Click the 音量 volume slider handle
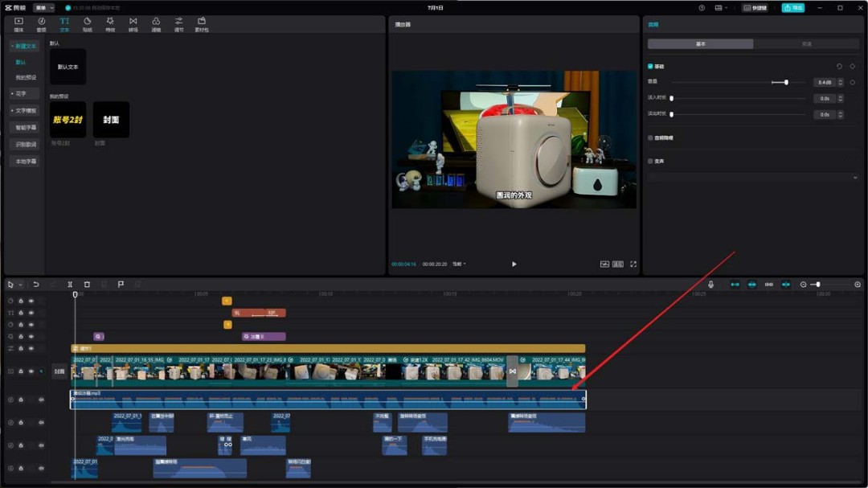Image resolution: width=868 pixels, height=488 pixels. pos(785,82)
